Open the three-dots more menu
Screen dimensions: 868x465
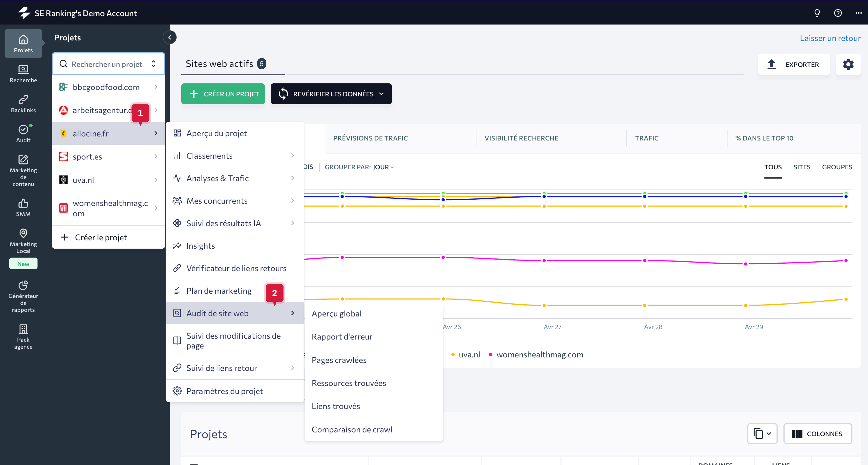pos(858,13)
